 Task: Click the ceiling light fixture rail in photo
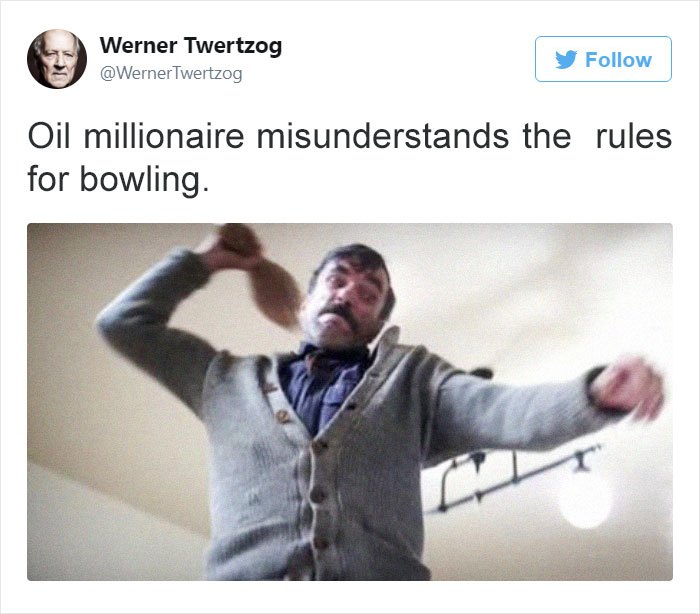coord(513,478)
